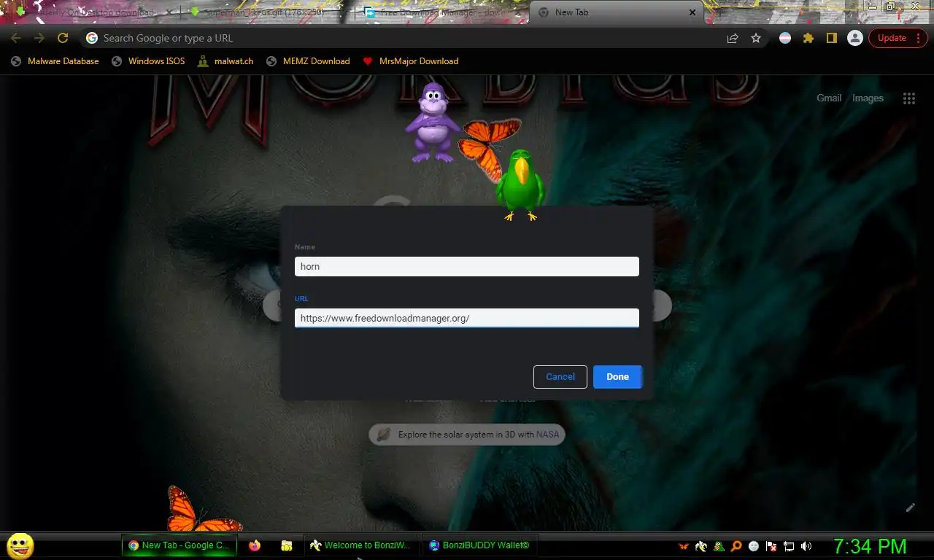Switch to the Free Download Manager tab

coord(444,12)
